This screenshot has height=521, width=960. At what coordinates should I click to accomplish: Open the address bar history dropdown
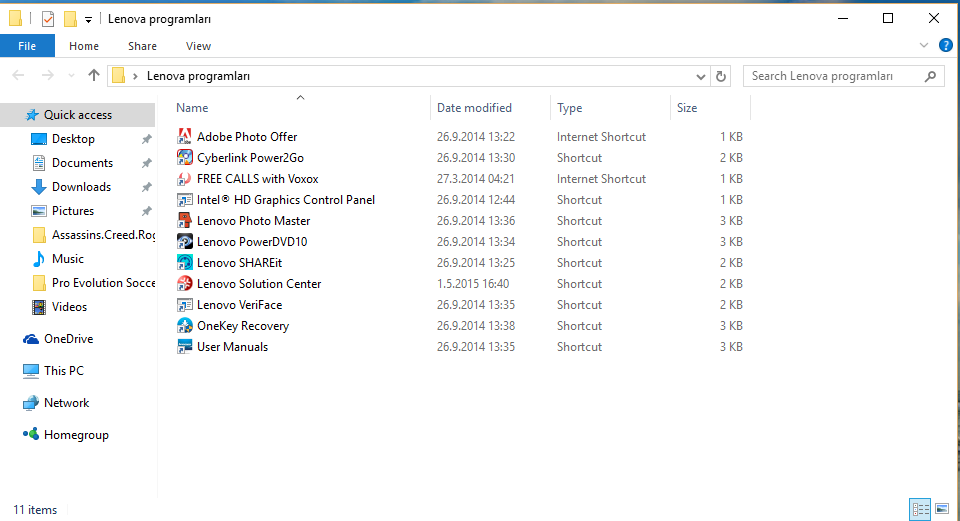click(x=701, y=76)
